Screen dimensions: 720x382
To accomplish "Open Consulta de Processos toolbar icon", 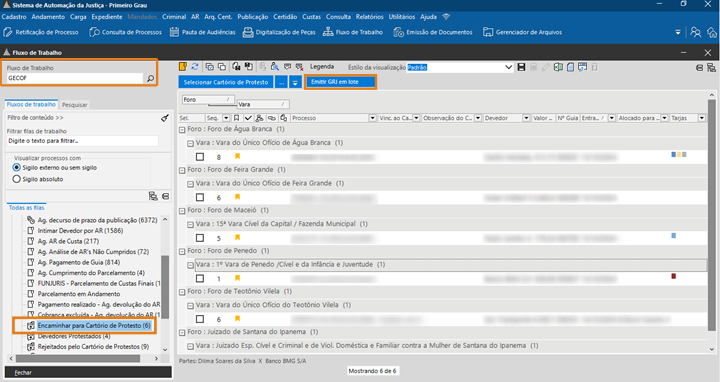I will pos(125,32).
